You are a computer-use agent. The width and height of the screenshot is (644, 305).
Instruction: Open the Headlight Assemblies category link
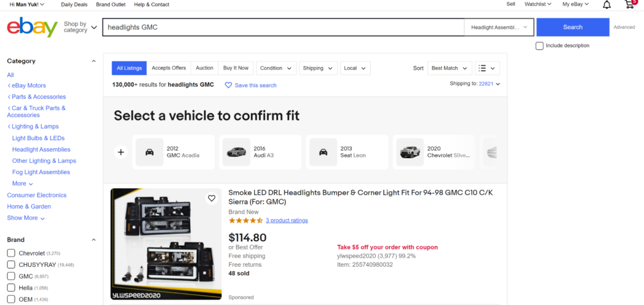click(x=41, y=150)
